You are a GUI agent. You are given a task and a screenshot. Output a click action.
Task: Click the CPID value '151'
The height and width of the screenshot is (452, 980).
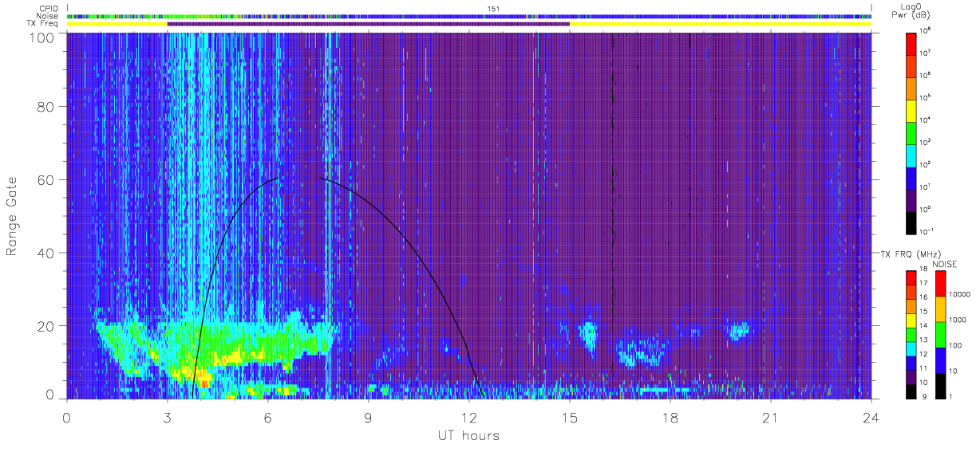click(x=493, y=9)
